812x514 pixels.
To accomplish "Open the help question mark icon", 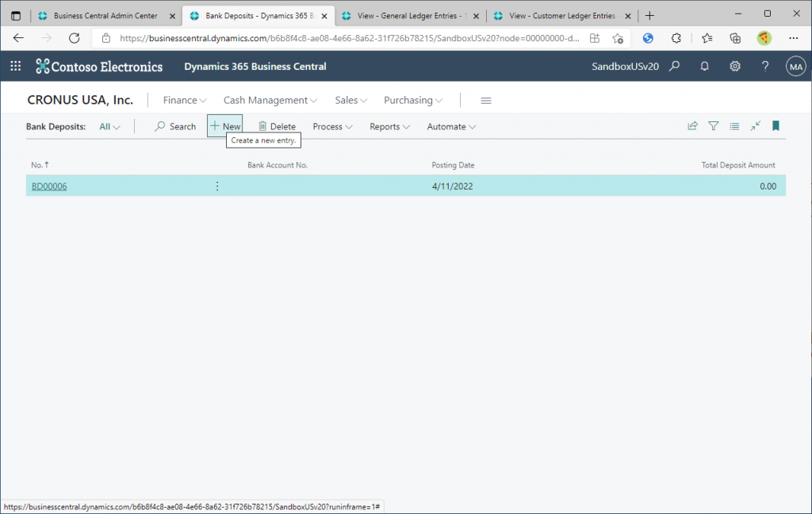I will pyautogui.click(x=765, y=66).
